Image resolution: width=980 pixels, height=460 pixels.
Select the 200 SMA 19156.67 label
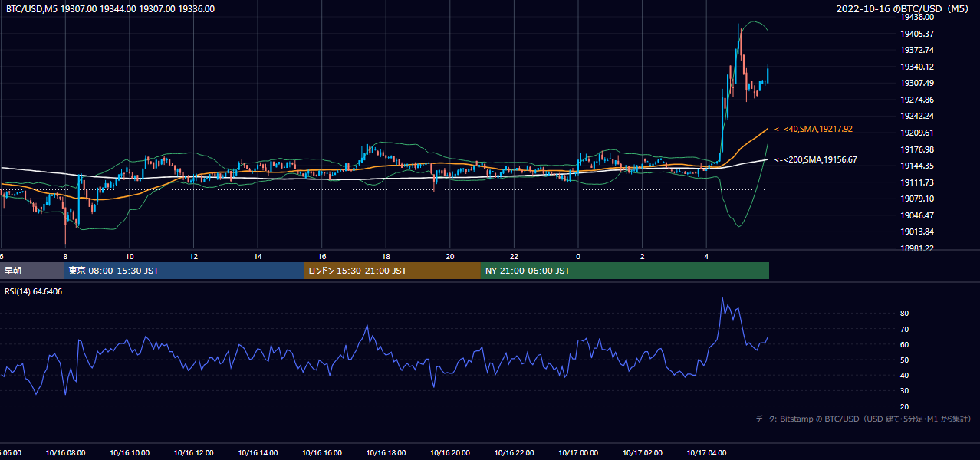pyautogui.click(x=815, y=159)
